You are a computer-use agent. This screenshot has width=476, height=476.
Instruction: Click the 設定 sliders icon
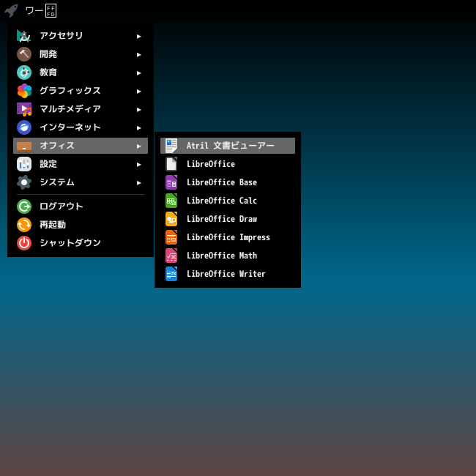[x=24, y=164]
